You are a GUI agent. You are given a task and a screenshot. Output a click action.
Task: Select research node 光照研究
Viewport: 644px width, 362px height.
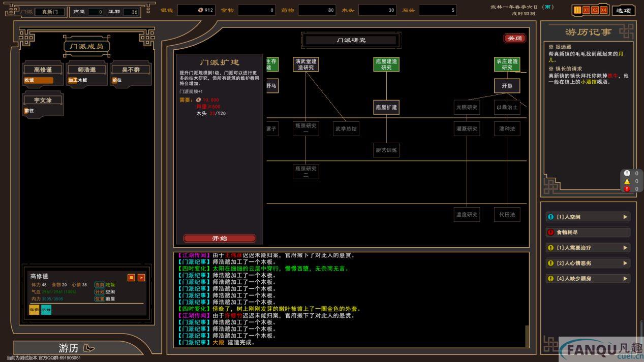[x=467, y=107]
